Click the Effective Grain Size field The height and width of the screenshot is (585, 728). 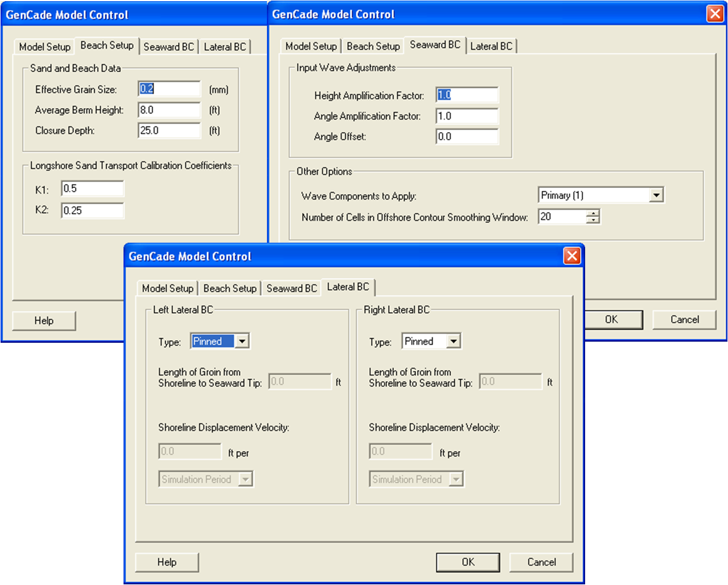coord(170,89)
